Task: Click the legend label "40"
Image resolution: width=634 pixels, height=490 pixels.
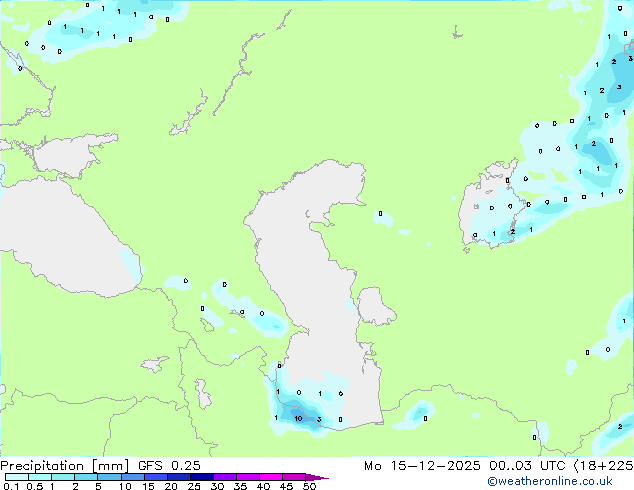Action: [x=263, y=486]
